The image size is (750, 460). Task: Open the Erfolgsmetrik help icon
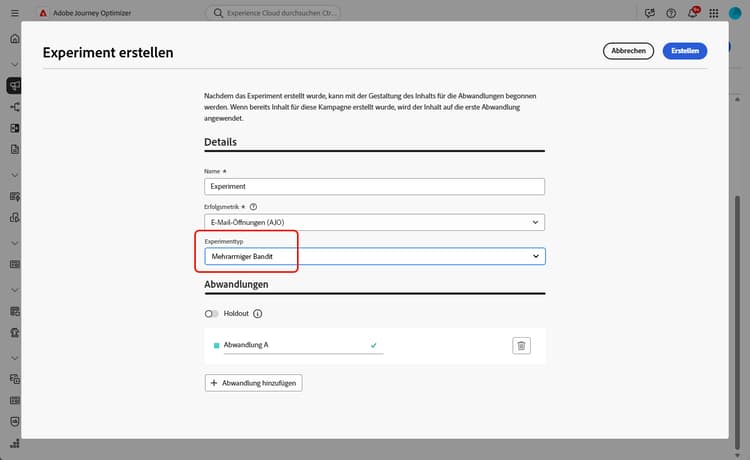254,206
